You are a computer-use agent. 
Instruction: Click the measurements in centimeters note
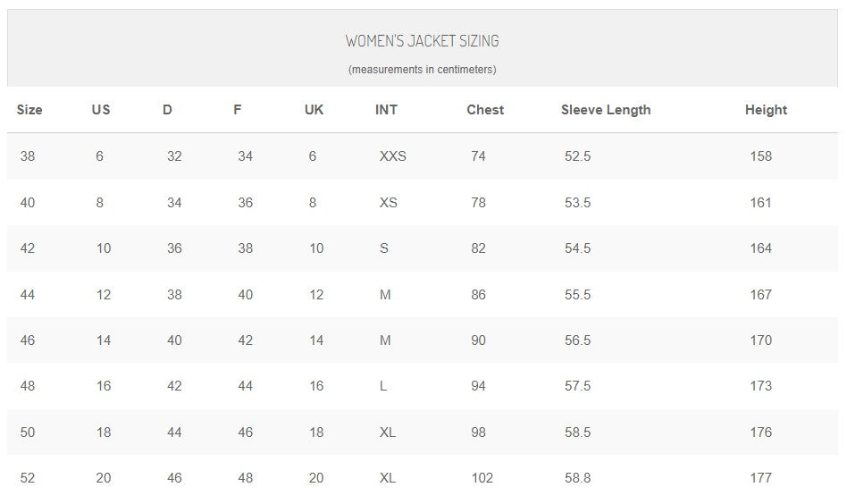(422, 70)
